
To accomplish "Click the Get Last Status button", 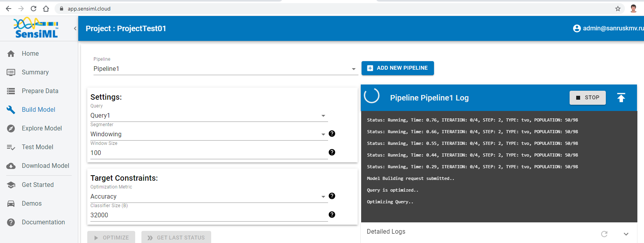I will point(176,237).
